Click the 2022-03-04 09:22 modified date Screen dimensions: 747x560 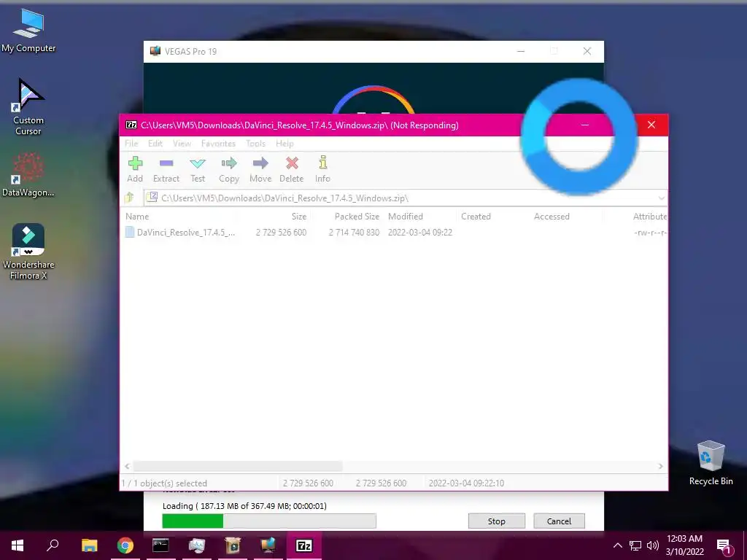tap(420, 233)
